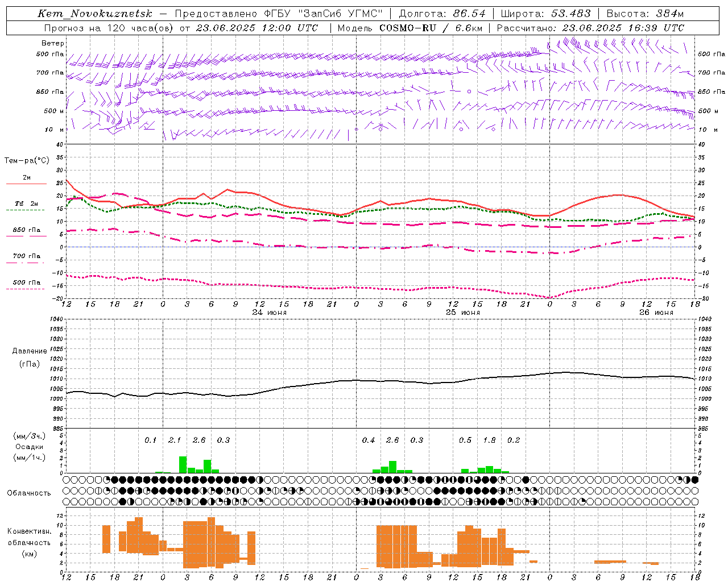Click the Облачность cloud cover label
728x582 pixels.
point(29,493)
